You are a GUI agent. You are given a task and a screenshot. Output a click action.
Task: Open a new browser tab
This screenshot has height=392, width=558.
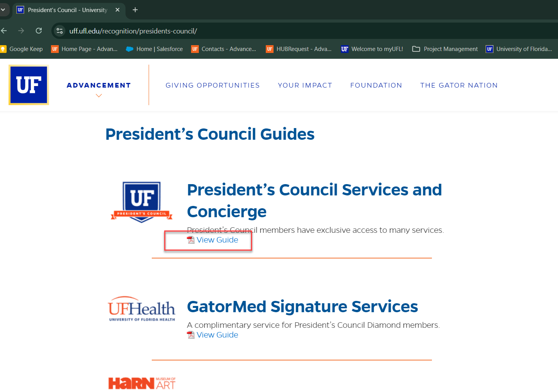point(135,10)
